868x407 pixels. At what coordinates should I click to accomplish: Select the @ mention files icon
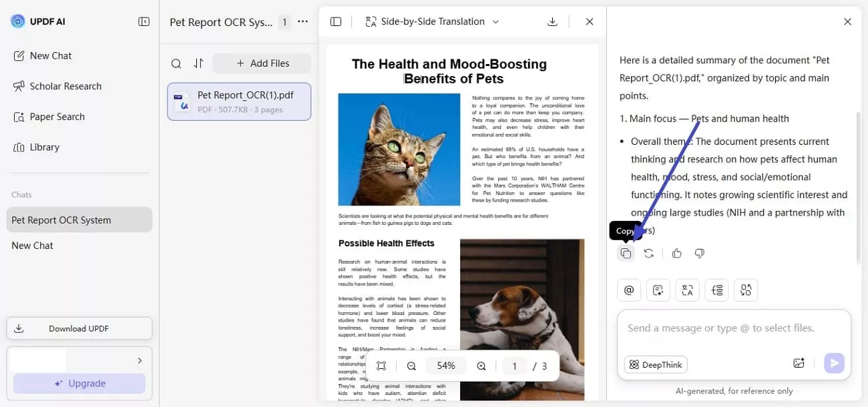point(628,290)
